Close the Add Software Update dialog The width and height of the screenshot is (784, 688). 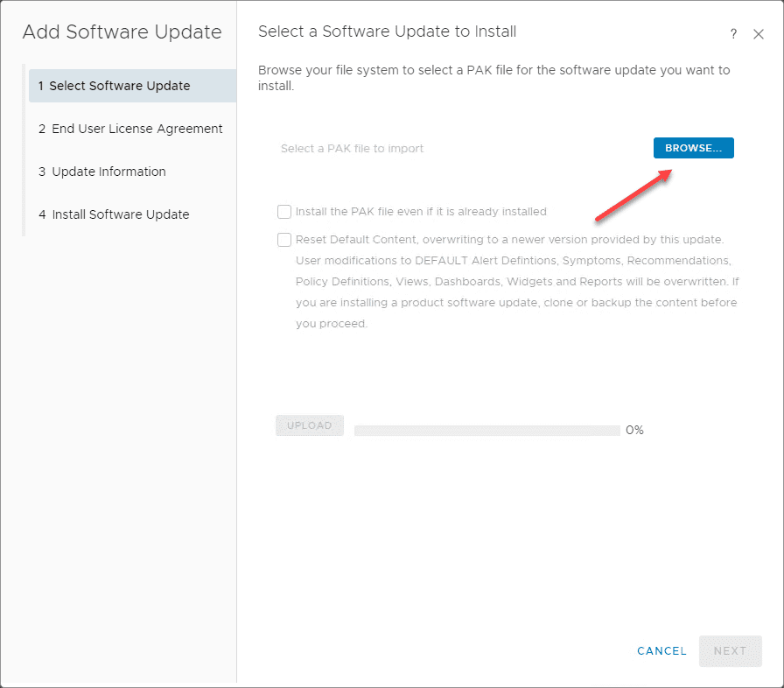pos(759,34)
